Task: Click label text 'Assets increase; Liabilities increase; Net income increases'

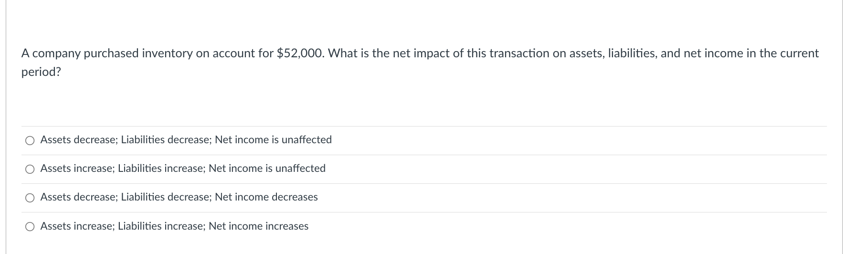Action: coord(174,226)
